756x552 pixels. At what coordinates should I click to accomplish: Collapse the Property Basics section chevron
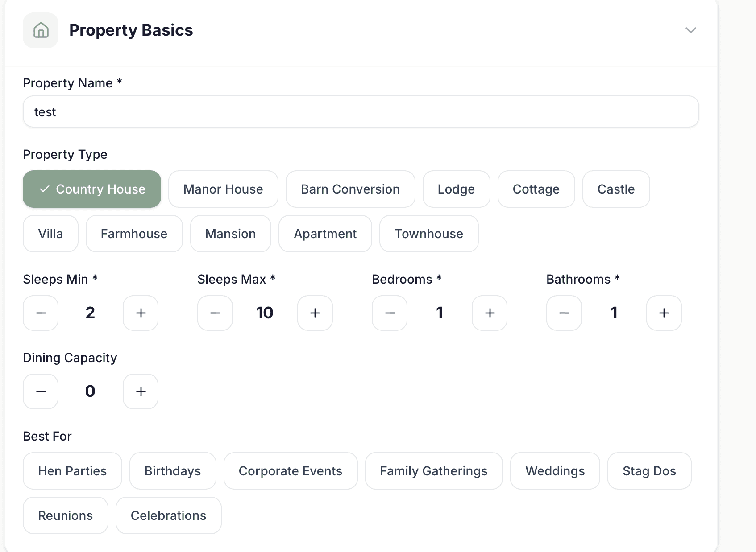pos(690,30)
